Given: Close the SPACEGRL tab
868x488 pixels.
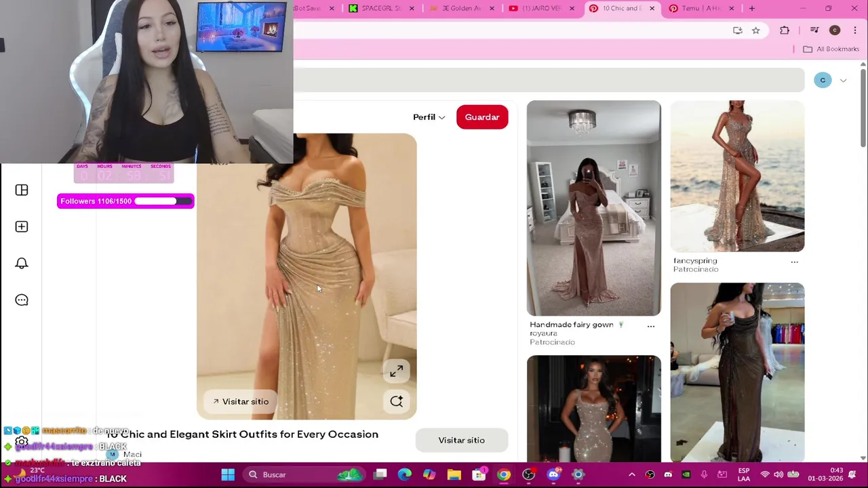Looking at the screenshot, I should point(412,8).
